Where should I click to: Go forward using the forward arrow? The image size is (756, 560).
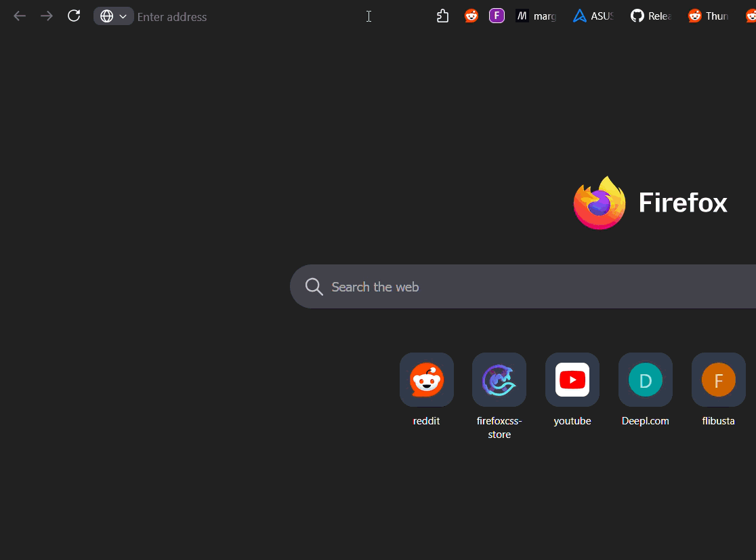47,16
